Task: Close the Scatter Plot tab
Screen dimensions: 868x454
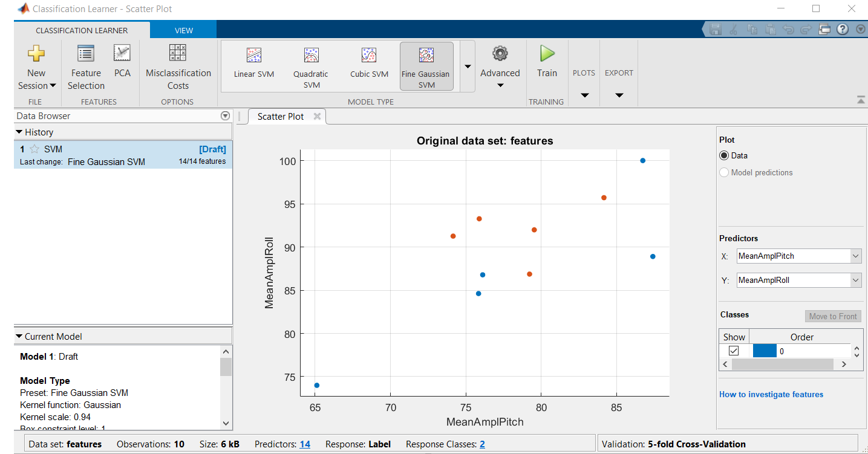Action: pos(318,116)
